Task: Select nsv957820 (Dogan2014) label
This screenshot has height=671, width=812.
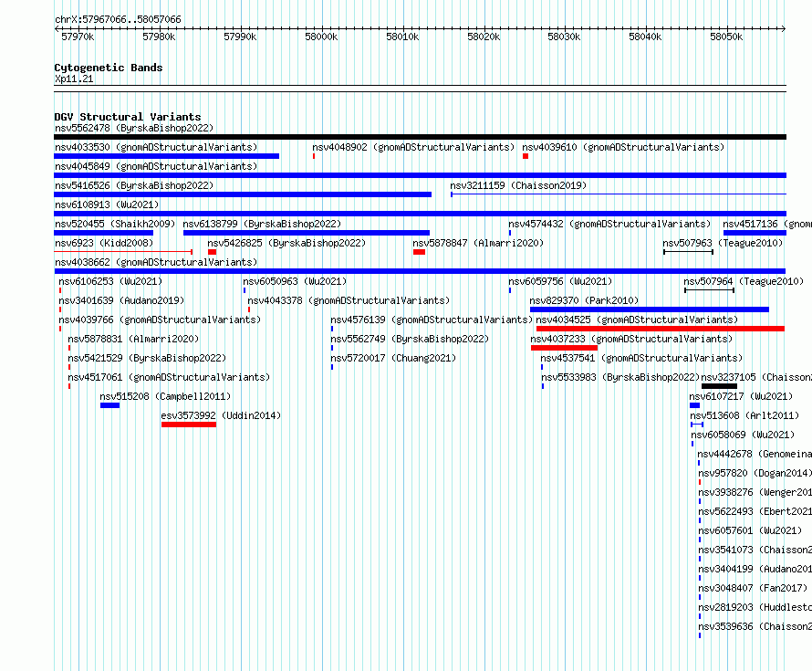Action: (x=755, y=473)
